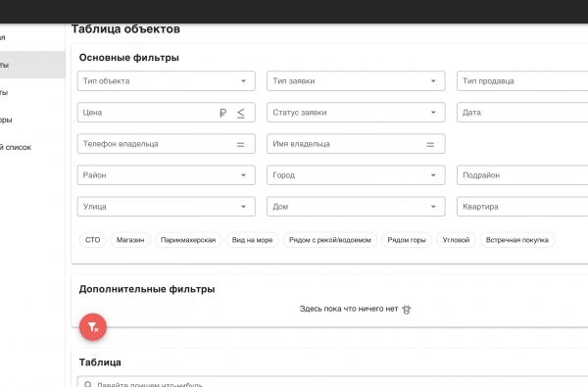
Task: Click the table search box
Action: [332, 382]
